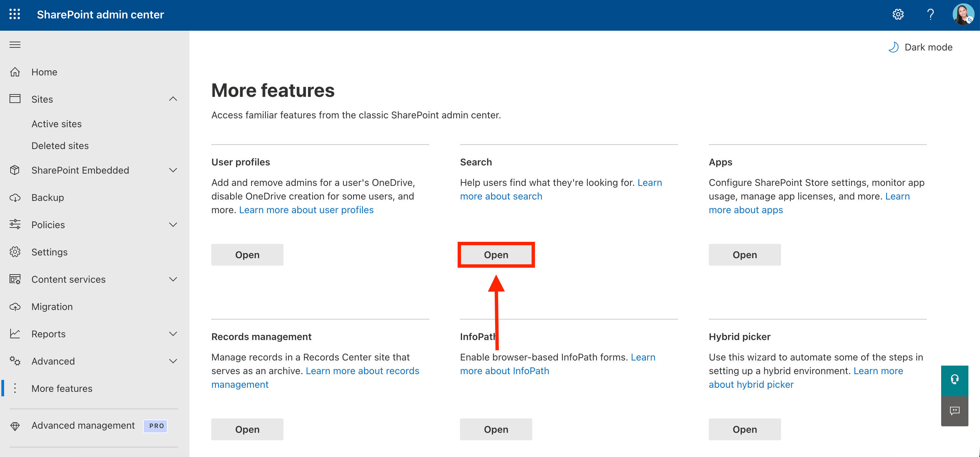
Task: Open the Apps feature
Action: [x=745, y=255]
